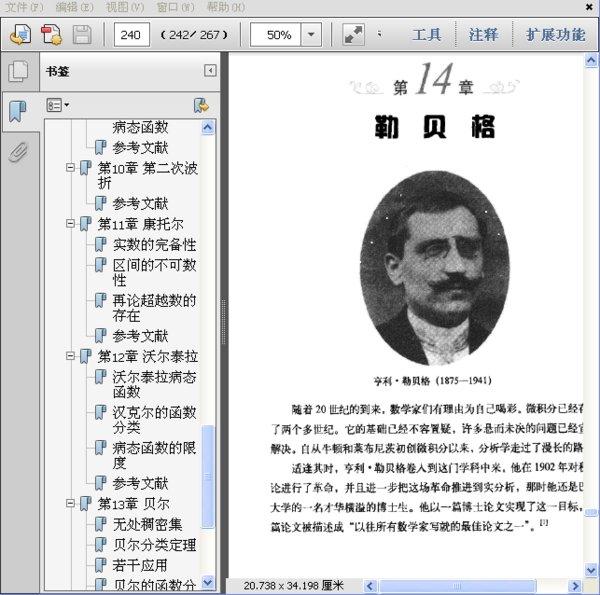Open the 工具 panel
The width and height of the screenshot is (600, 595).
click(427, 35)
